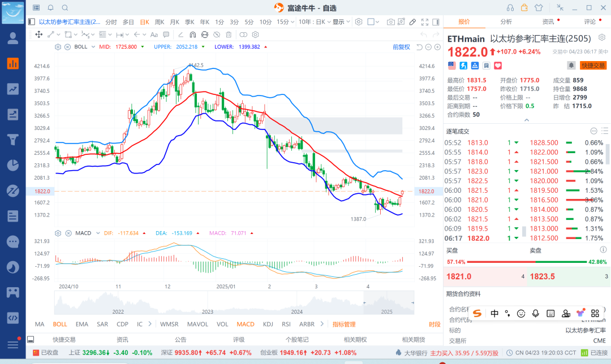Toggle the pink heart favorite icon
Image resolution: width=611 pixels, height=364 pixels.
point(498,66)
